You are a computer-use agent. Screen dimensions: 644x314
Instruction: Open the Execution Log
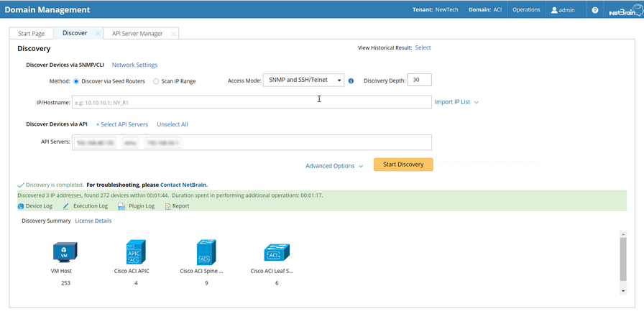pos(85,206)
